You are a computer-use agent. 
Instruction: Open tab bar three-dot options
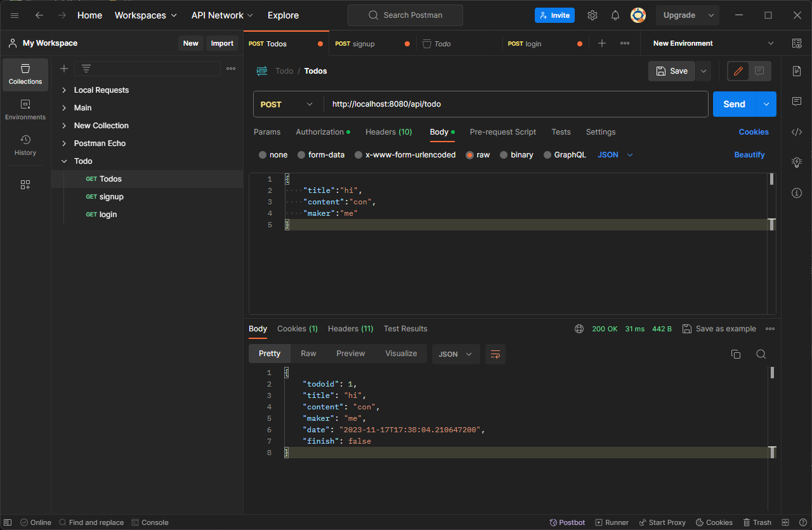coord(625,43)
